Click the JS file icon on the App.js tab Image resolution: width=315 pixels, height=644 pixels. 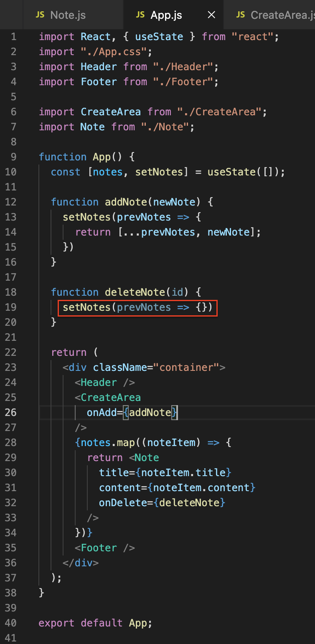click(x=140, y=15)
